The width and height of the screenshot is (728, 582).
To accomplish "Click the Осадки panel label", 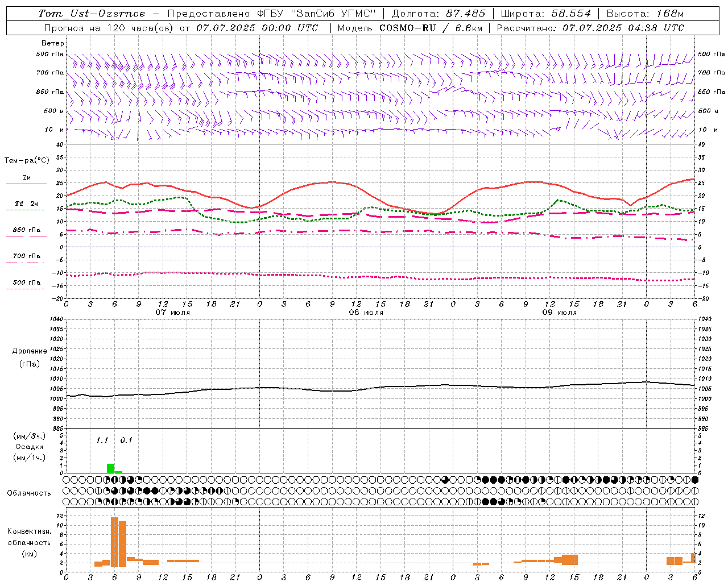I will pyautogui.click(x=29, y=447).
